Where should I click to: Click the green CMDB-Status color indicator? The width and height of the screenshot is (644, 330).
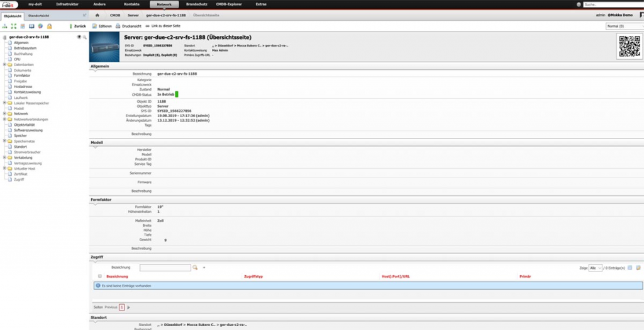[177, 94]
